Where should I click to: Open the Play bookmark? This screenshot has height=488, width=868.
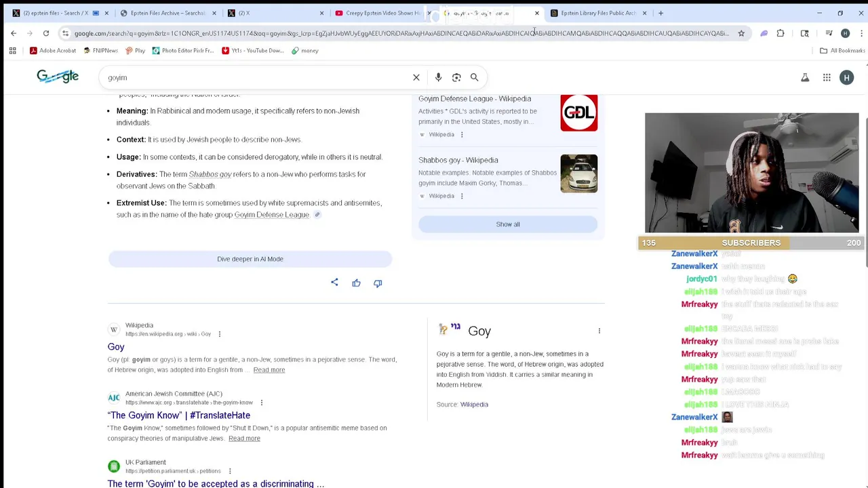(135, 50)
